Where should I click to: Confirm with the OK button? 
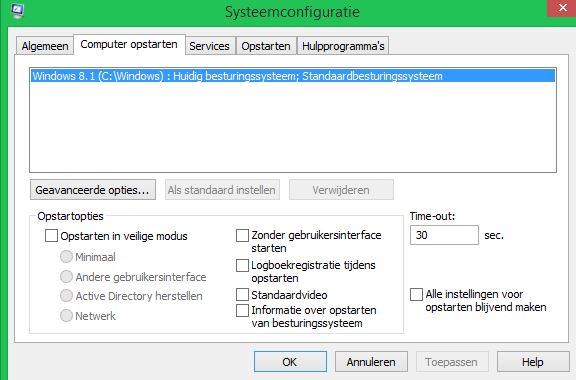tap(290, 362)
